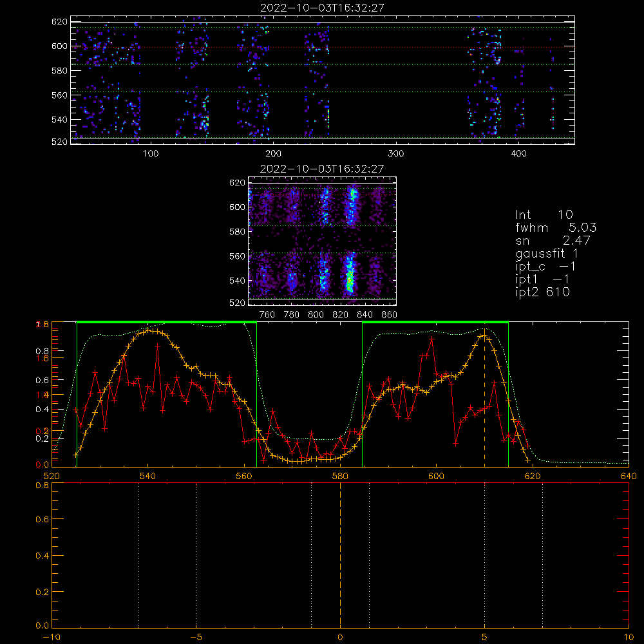Click orange dashed center line in bottom plot
644x644 pixels.
point(340,555)
